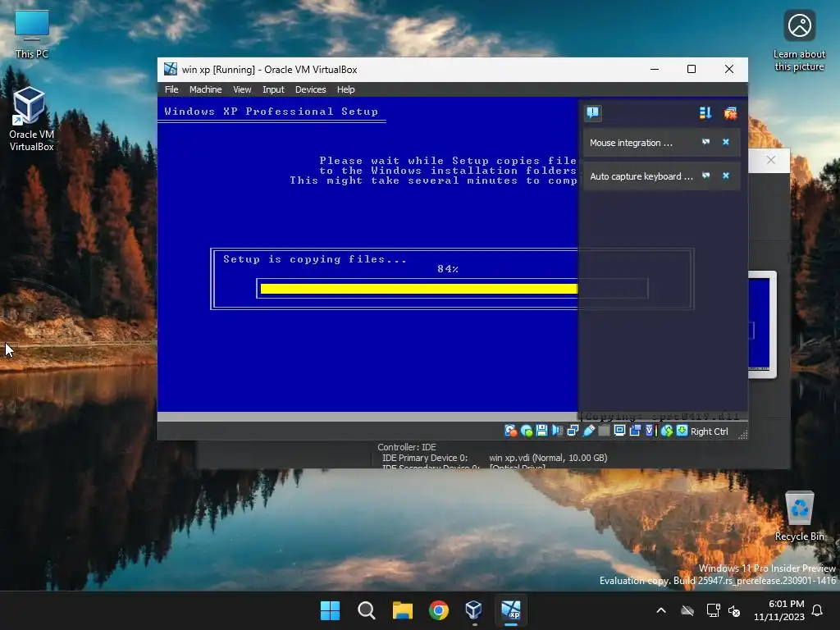Viewport: 840px width, 630px height.
Task: Expand the Auto capture keyboard notification text
Action: [x=641, y=176]
